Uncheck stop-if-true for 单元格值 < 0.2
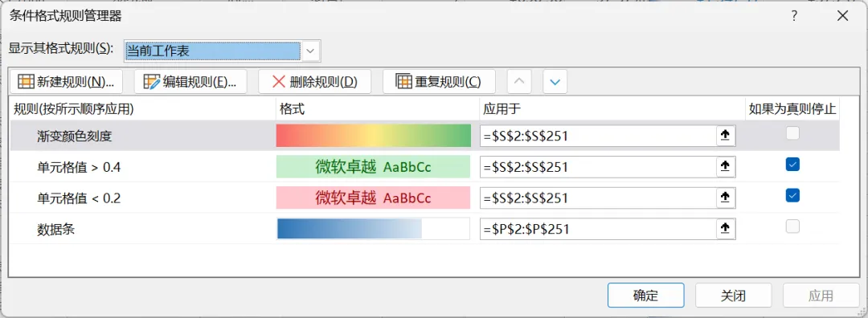Image resolution: width=868 pixels, height=318 pixels. click(x=792, y=195)
